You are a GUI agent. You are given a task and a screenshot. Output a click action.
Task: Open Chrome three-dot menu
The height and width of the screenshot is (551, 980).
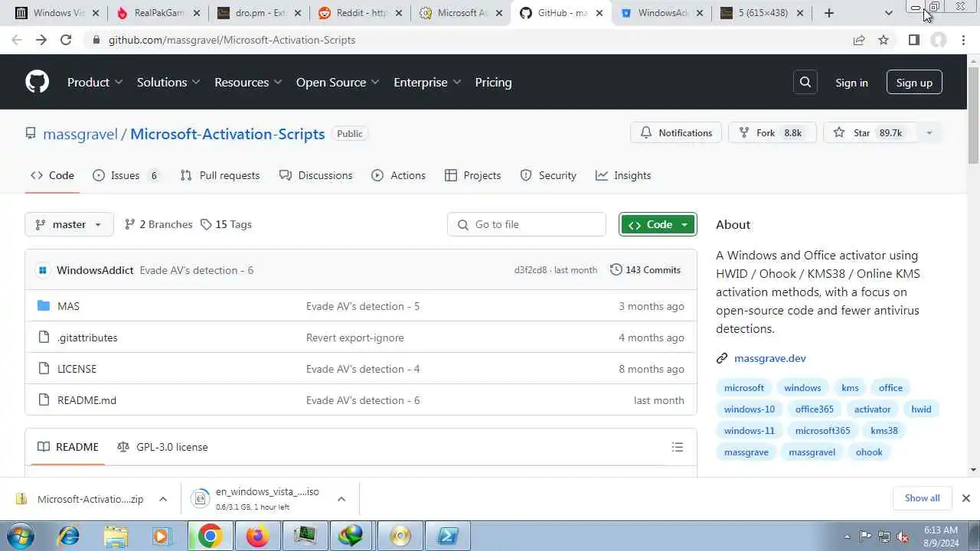[x=964, y=40]
